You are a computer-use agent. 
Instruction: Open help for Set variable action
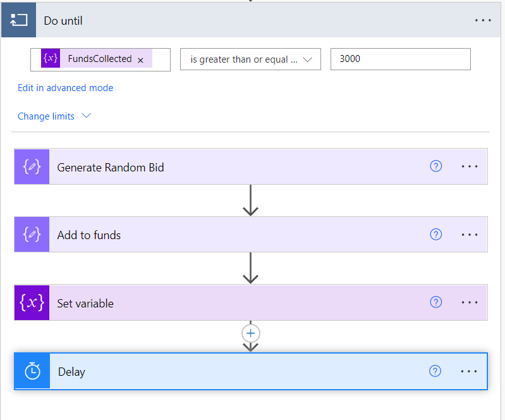point(435,302)
